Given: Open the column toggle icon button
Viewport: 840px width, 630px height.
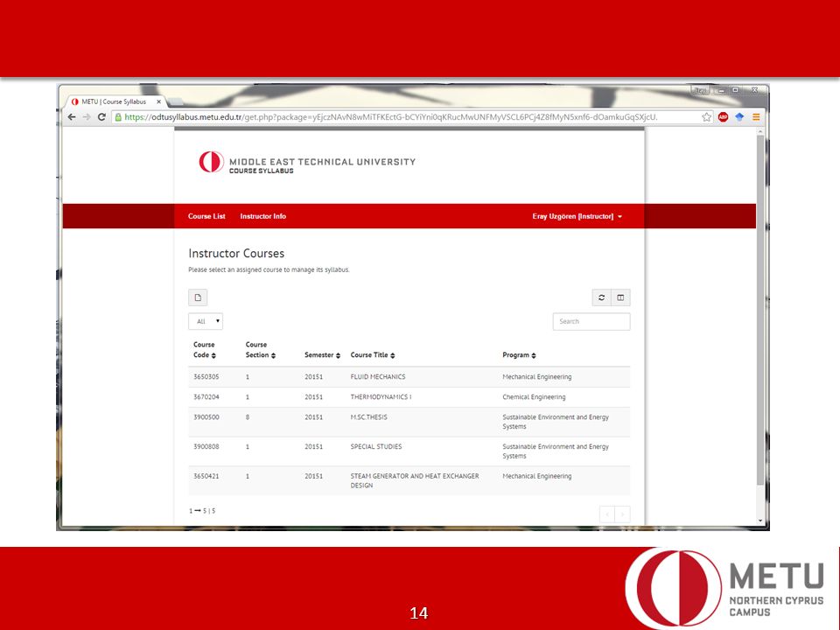Looking at the screenshot, I should point(620,297).
